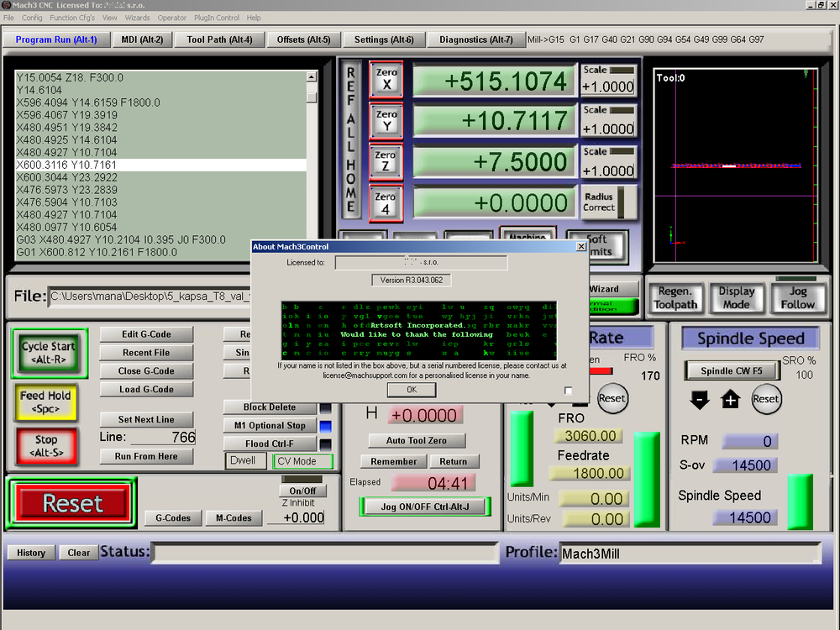Click the spindle speed increase arrow
Image resolution: width=840 pixels, height=630 pixels.
[x=731, y=400]
